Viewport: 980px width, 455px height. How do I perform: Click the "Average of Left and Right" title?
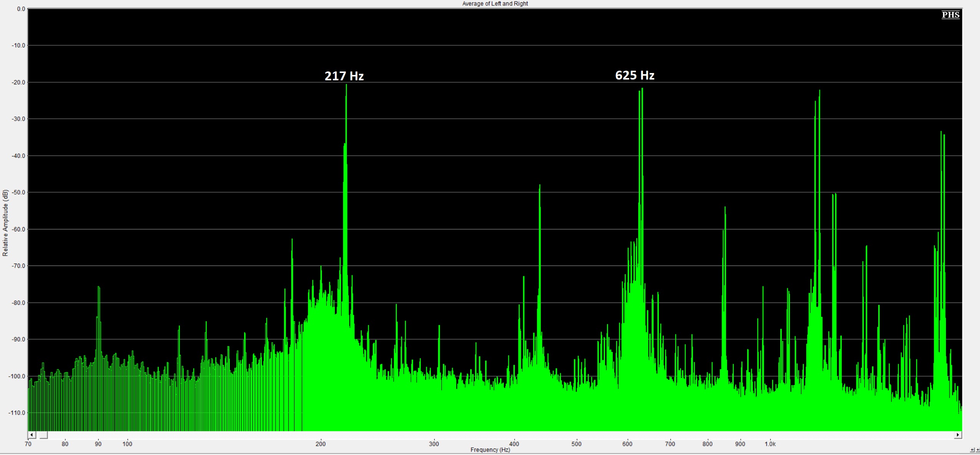[495, 3]
